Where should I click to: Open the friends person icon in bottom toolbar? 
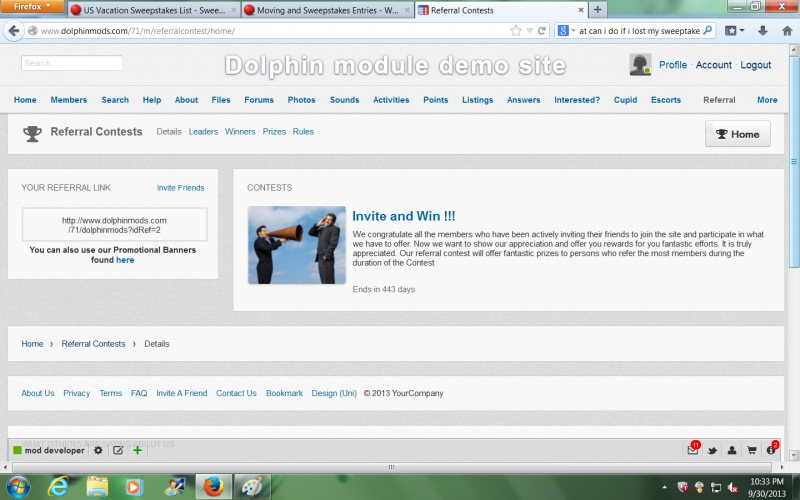(732, 450)
